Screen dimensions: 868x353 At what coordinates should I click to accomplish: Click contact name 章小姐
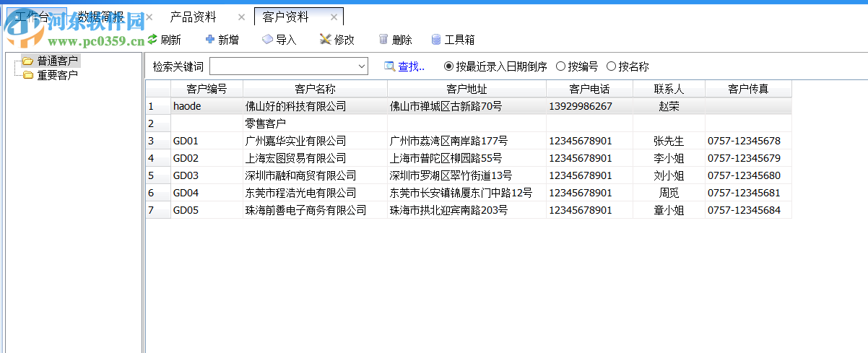click(669, 210)
